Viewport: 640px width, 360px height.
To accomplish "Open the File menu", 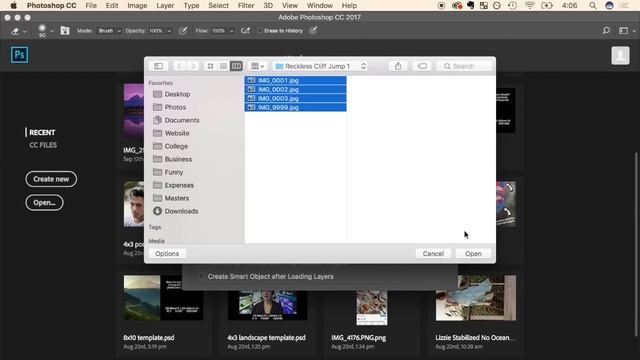I will (91, 6).
